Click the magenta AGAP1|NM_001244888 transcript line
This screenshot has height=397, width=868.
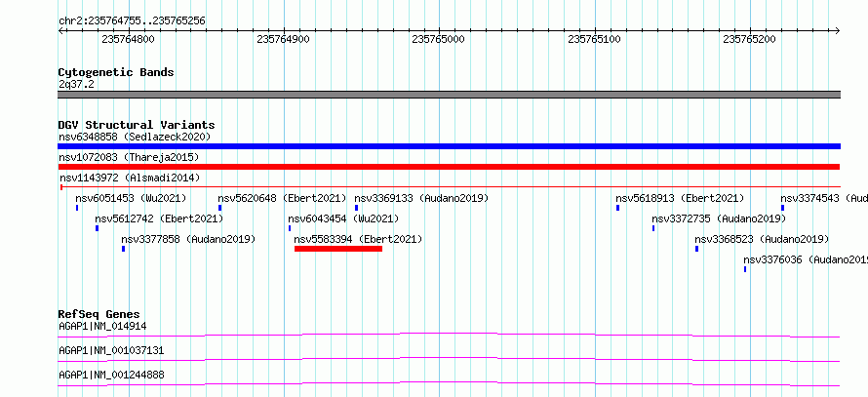[449, 383]
